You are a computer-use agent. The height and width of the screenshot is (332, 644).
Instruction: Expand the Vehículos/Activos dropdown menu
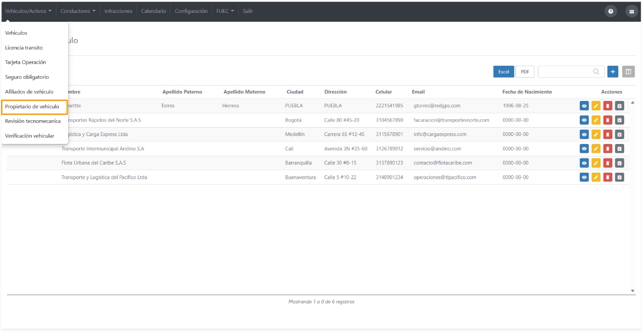[x=28, y=11]
